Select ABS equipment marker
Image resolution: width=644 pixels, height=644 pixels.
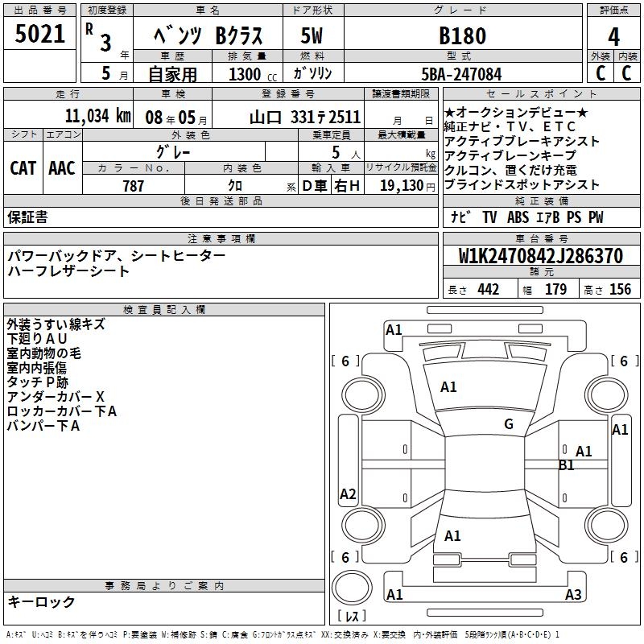[518, 217]
